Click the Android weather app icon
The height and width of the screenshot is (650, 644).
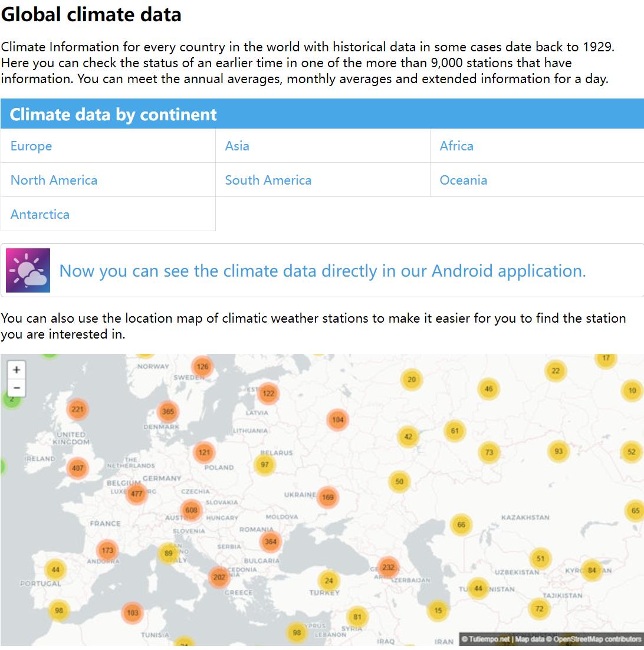28,271
